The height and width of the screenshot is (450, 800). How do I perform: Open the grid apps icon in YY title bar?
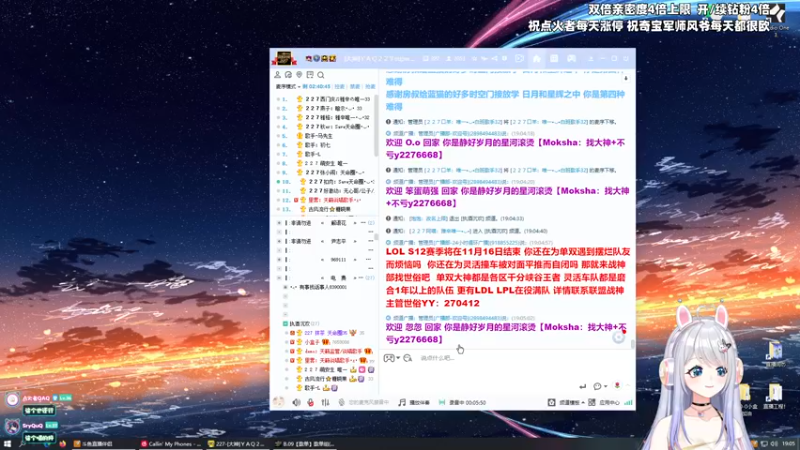[x=554, y=59]
